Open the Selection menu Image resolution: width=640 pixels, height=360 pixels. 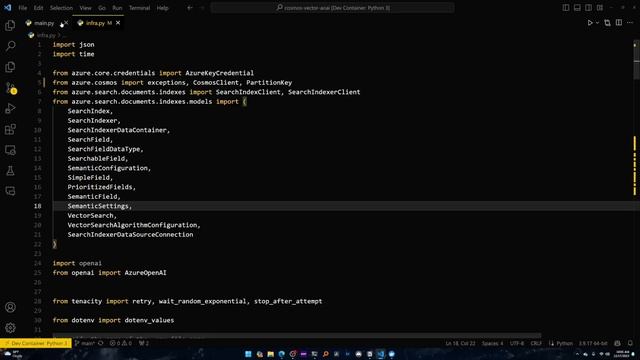(x=61, y=8)
